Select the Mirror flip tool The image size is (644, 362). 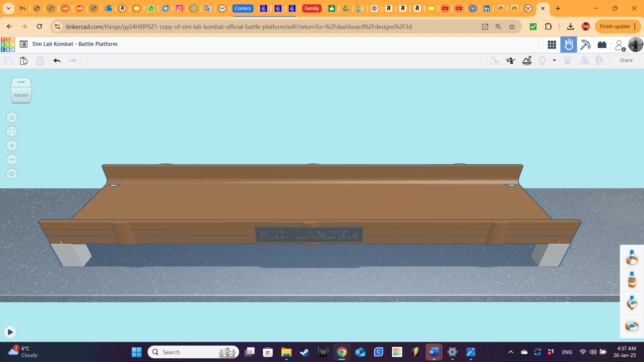click(x=584, y=61)
